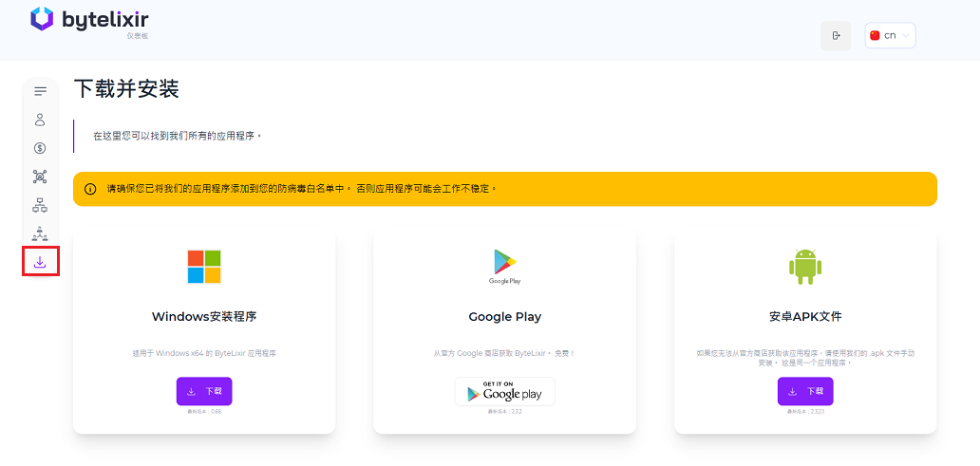Image resolution: width=980 pixels, height=466 pixels.
Task: Click the Google Play triangle logo
Action: (x=505, y=262)
